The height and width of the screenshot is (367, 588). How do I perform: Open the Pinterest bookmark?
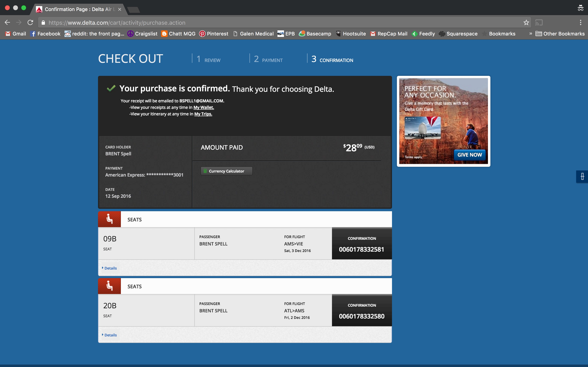(214, 34)
